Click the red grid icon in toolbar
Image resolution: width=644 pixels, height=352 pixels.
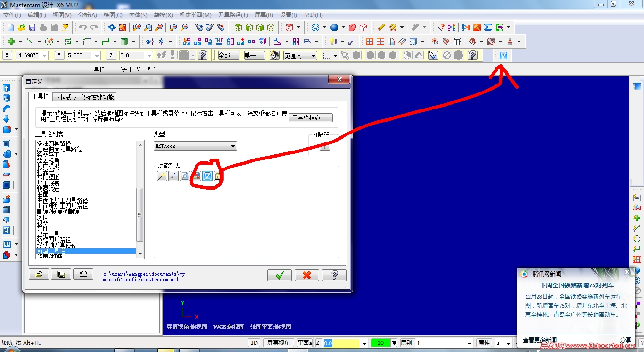click(370, 42)
